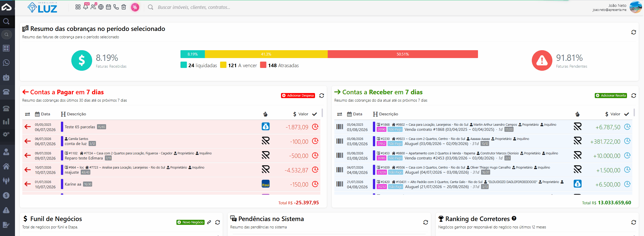The height and width of the screenshot is (236, 644).
Task: Toggle the checkmark header in Contas a Receber table
Action: tap(626, 114)
